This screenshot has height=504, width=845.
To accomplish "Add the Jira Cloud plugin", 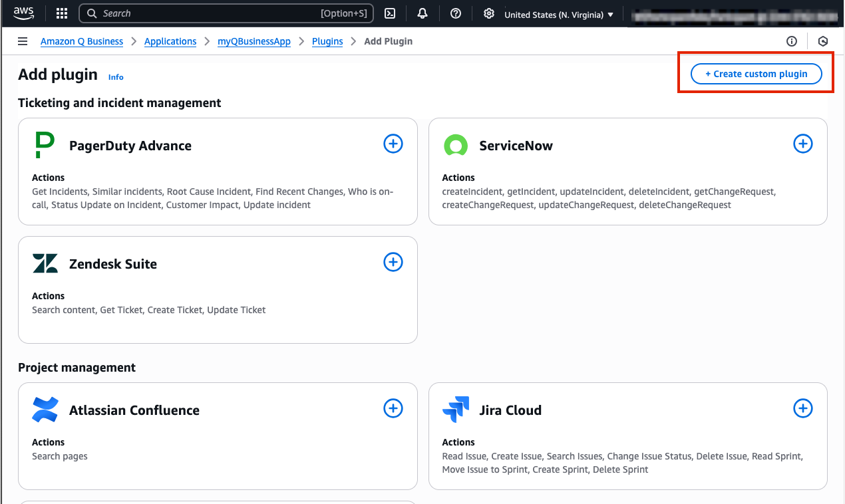I will [803, 408].
